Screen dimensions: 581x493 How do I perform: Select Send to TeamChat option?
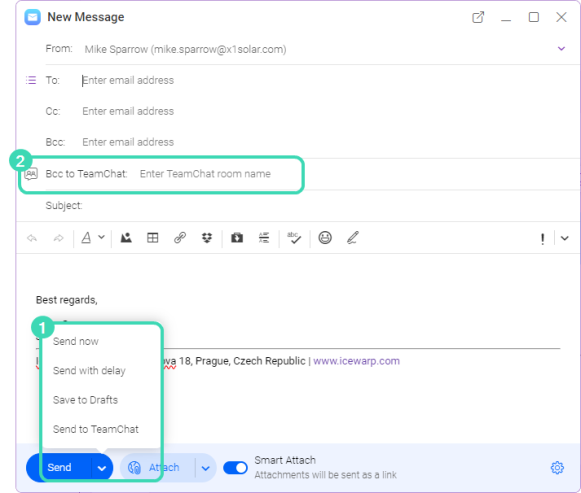point(96,429)
